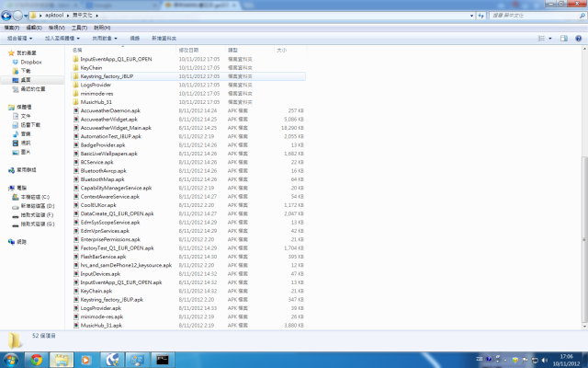Select BasicLiveWallpapers.apk file name
The width and height of the screenshot is (588, 368).
pos(109,154)
